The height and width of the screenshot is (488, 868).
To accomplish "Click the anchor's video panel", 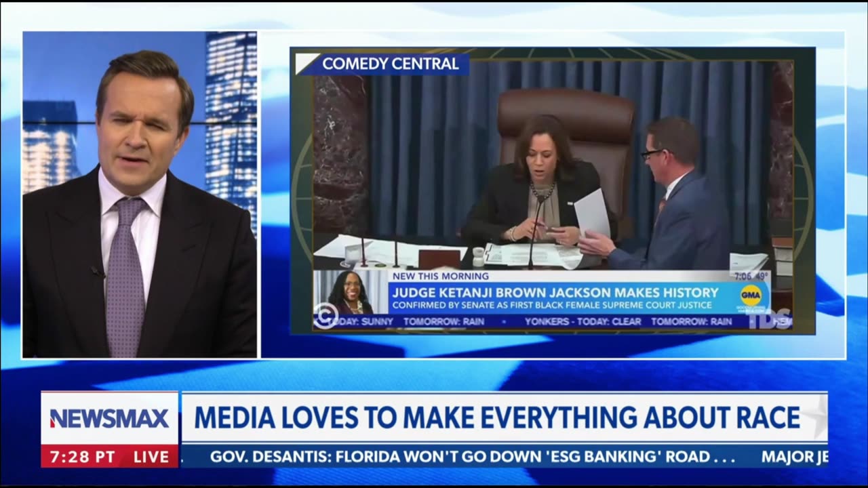I will tap(140, 195).
